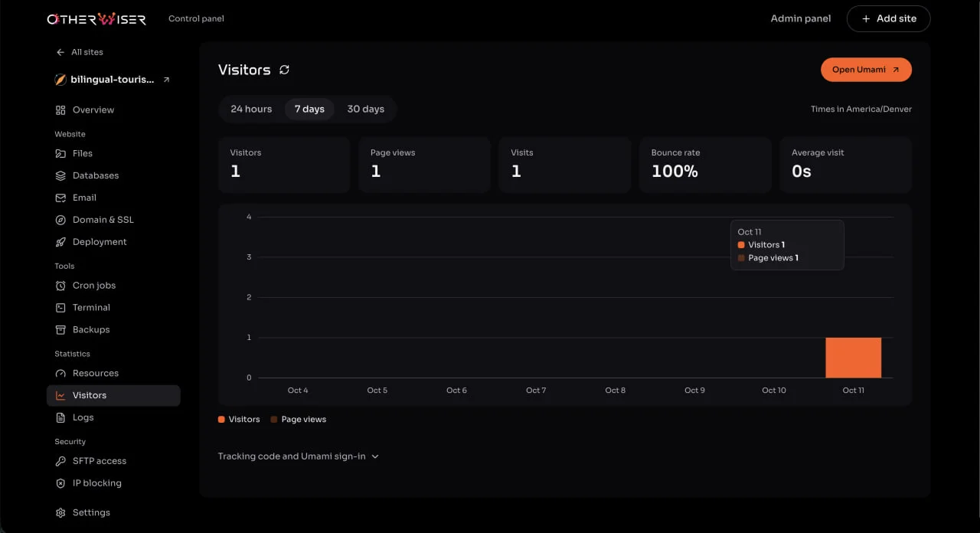Click the orange Oct 11 bar in chart
Image resolution: width=980 pixels, height=533 pixels.
pyautogui.click(x=853, y=358)
